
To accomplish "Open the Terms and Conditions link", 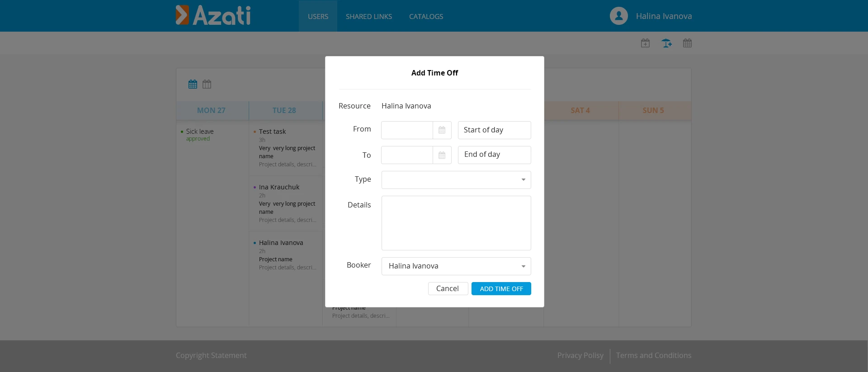I will click(x=654, y=355).
